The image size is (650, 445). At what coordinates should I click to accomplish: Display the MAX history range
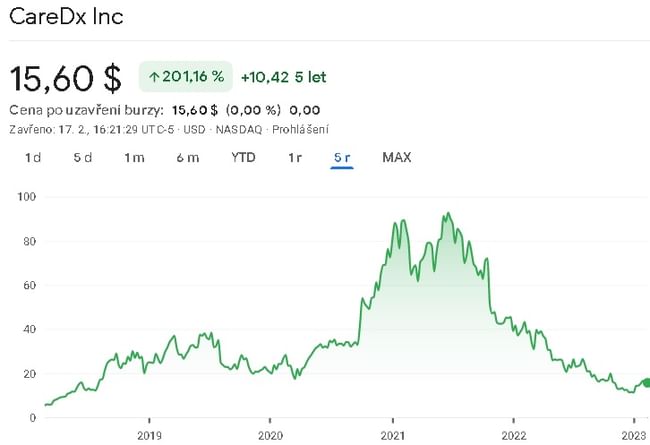[397, 157]
